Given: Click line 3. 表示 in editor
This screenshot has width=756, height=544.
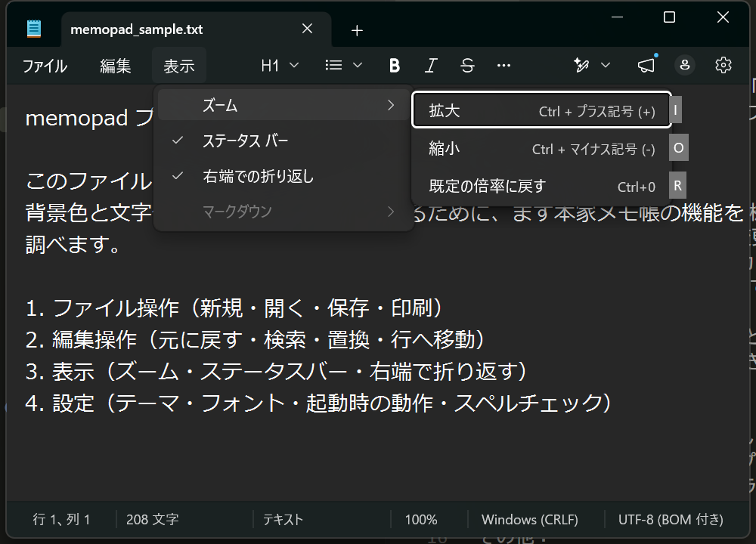Looking at the screenshot, I should pos(276,372).
